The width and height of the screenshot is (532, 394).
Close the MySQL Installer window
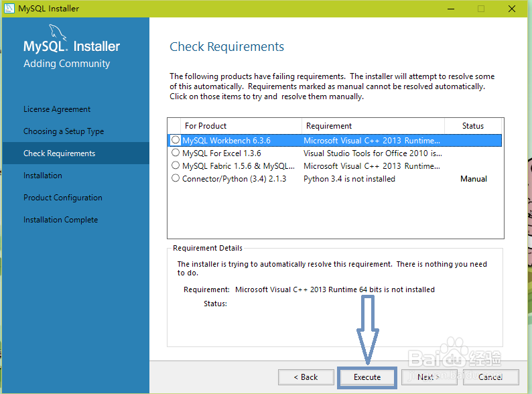512,9
